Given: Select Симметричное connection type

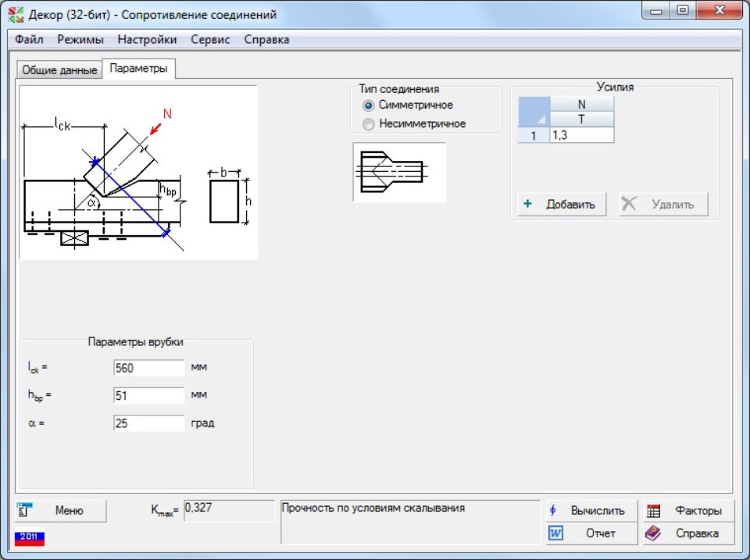Looking at the screenshot, I should (x=369, y=105).
